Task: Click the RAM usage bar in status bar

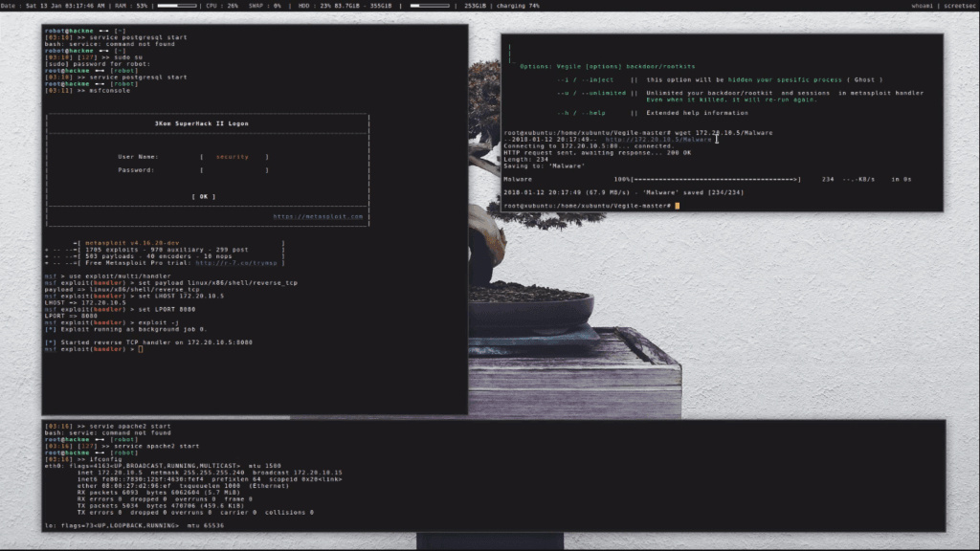Action: (x=176, y=6)
